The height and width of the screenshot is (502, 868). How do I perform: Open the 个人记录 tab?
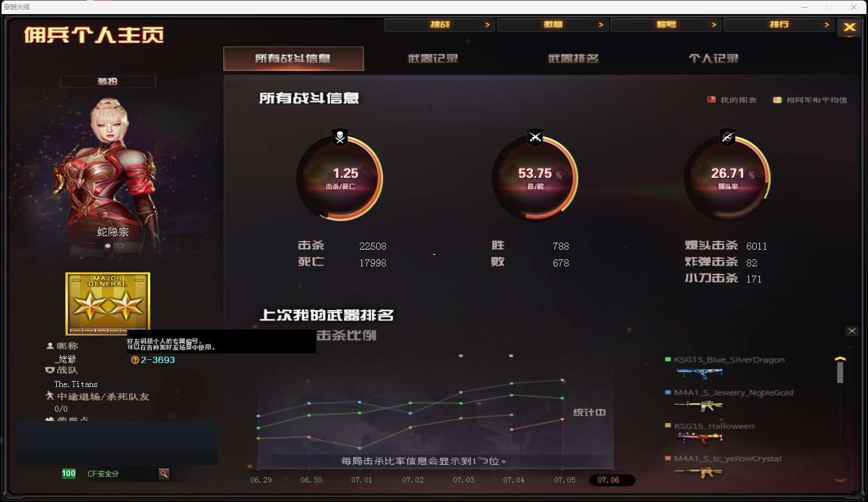(x=713, y=58)
